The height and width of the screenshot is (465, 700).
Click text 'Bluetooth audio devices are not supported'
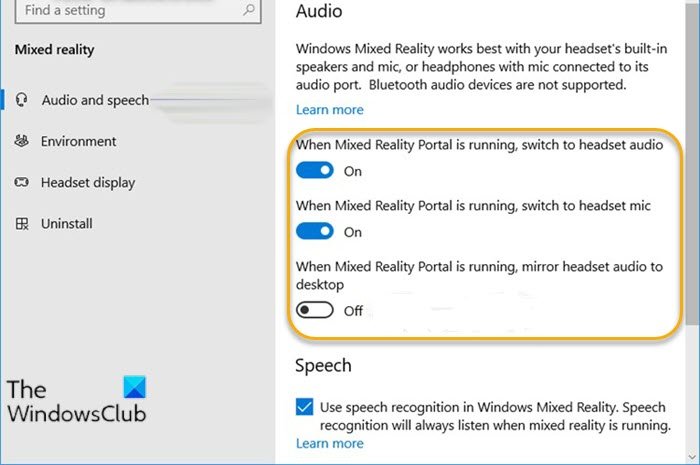point(497,85)
